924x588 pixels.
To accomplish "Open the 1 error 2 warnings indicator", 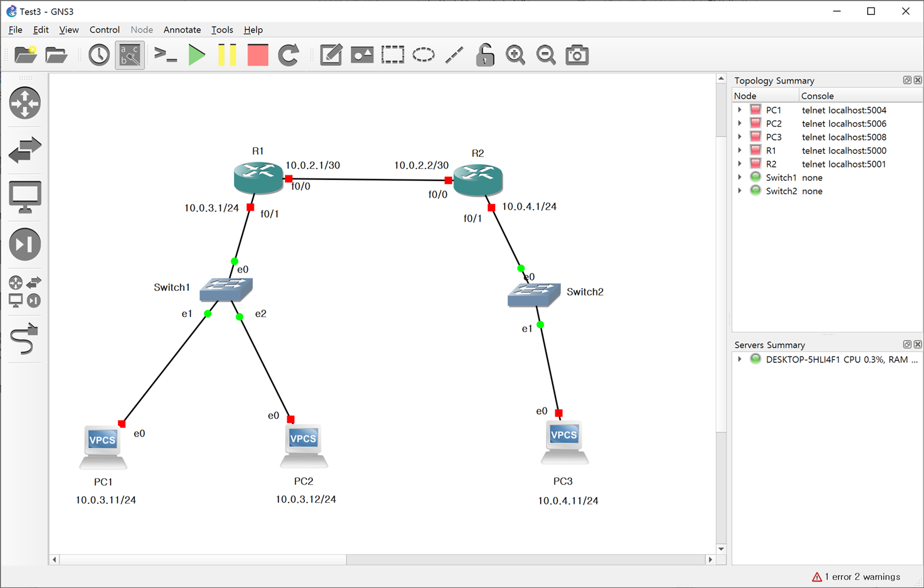I will click(x=856, y=576).
